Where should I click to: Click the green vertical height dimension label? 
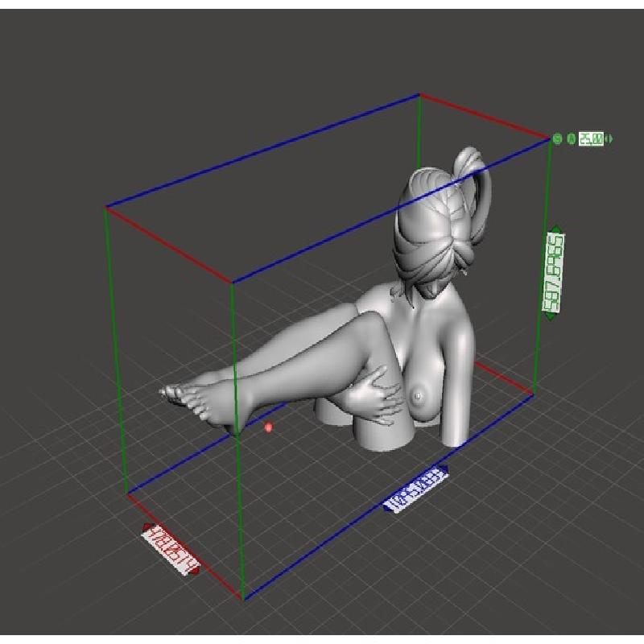[554, 272]
